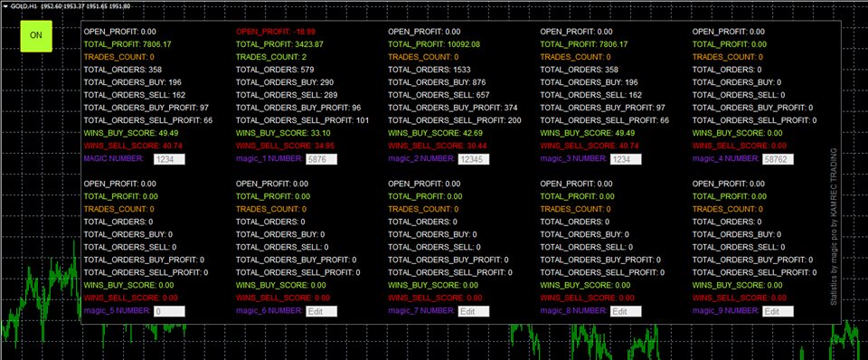The image size is (868, 360).
Task: Click the purple magic_1 NUMBER: label
Action: click(x=269, y=159)
